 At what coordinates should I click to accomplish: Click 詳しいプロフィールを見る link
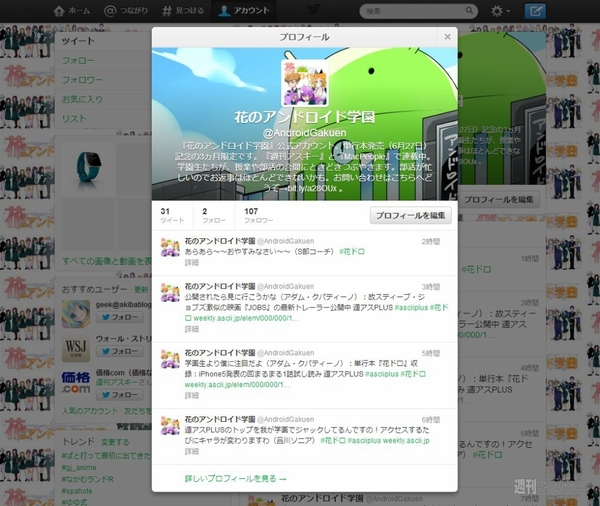point(236,478)
